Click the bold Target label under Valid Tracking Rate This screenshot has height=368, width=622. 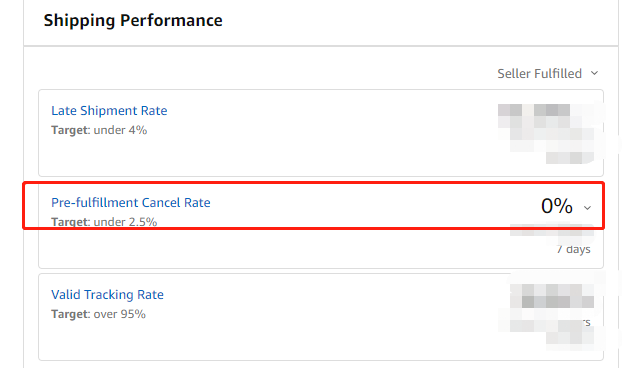71,314
